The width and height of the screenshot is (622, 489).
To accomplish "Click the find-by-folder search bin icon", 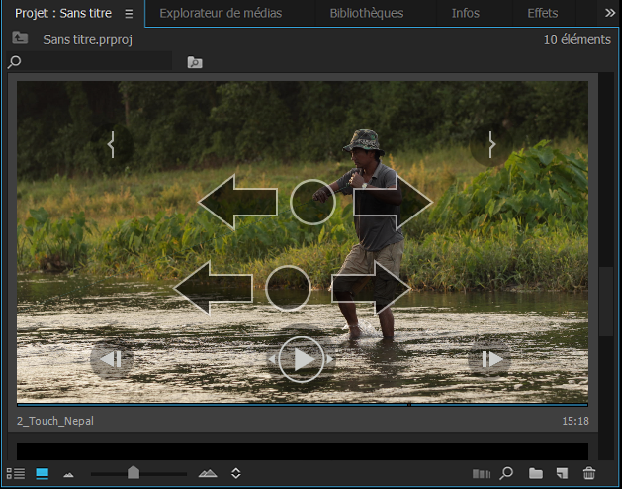I will point(195,62).
